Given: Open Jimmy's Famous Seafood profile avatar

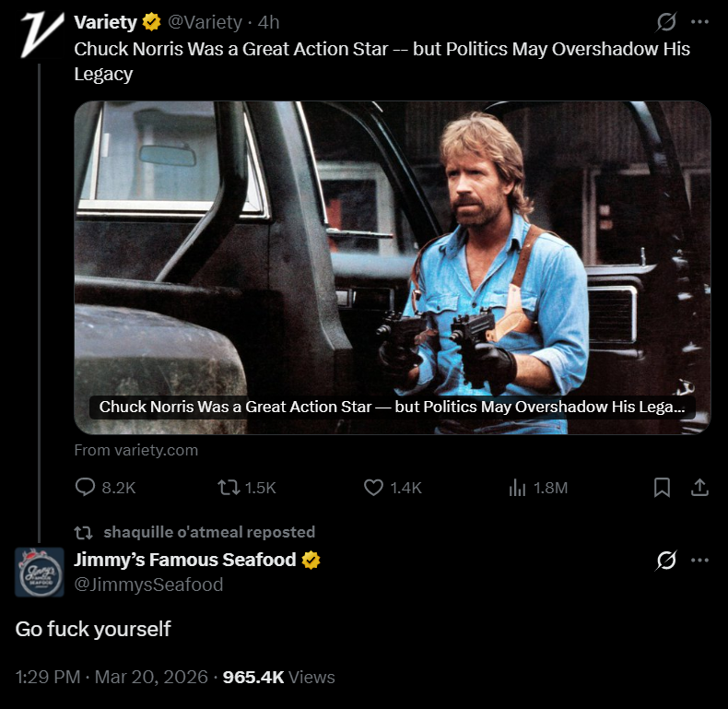Looking at the screenshot, I should (x=40, y=572).
